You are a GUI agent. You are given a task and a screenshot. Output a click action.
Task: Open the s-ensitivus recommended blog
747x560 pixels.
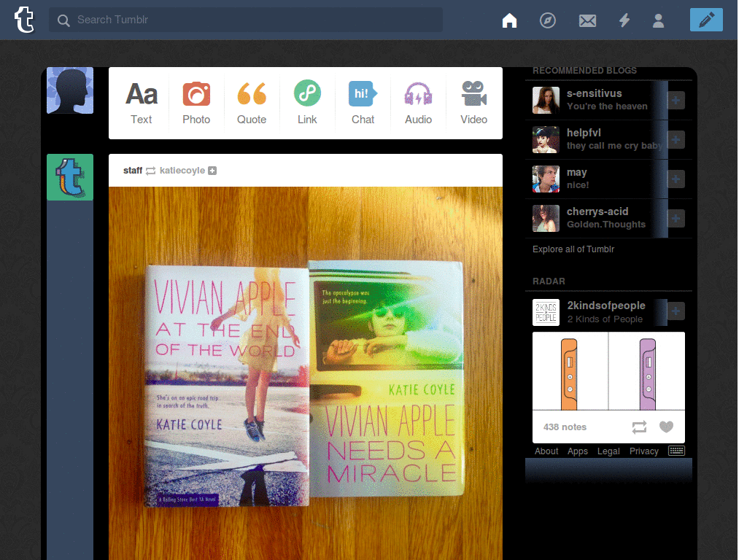[594, 93]
